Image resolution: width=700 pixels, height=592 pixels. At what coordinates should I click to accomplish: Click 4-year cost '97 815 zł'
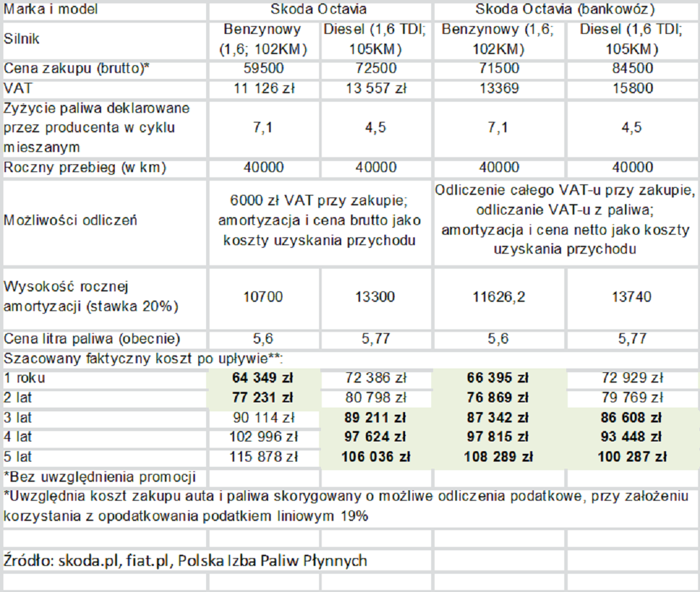tap(498, 437)
